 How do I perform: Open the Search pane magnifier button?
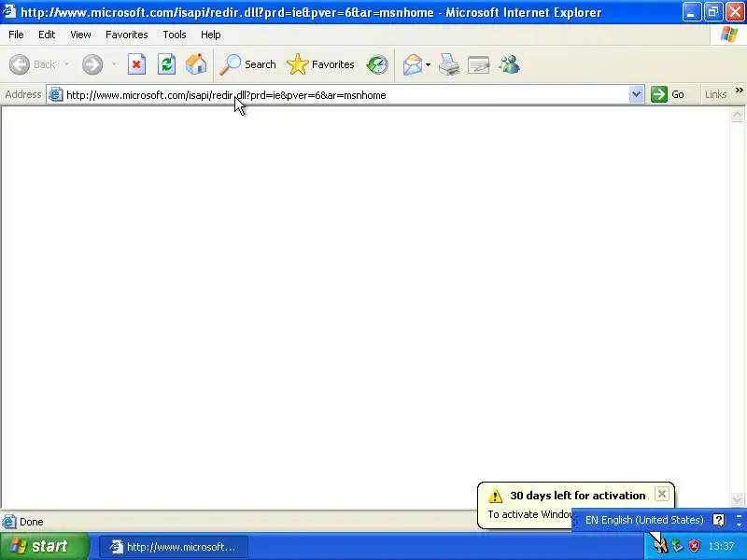pyautogui.click(x=247, y=64)
